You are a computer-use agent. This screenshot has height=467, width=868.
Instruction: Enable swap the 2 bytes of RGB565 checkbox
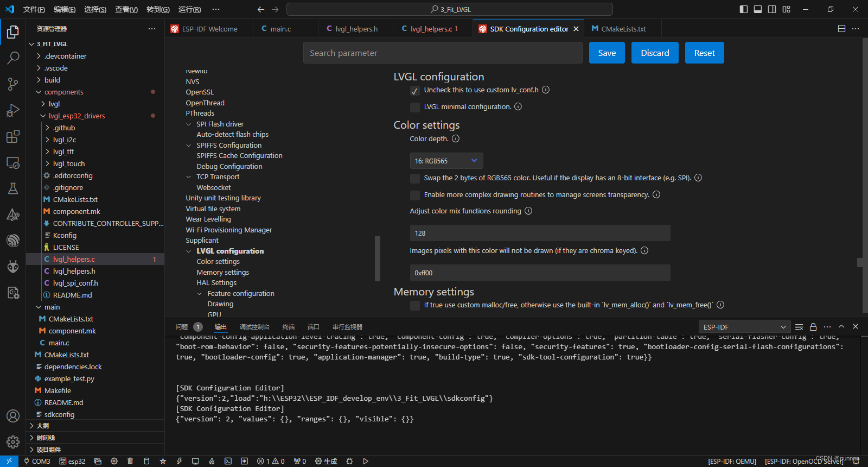415,179
